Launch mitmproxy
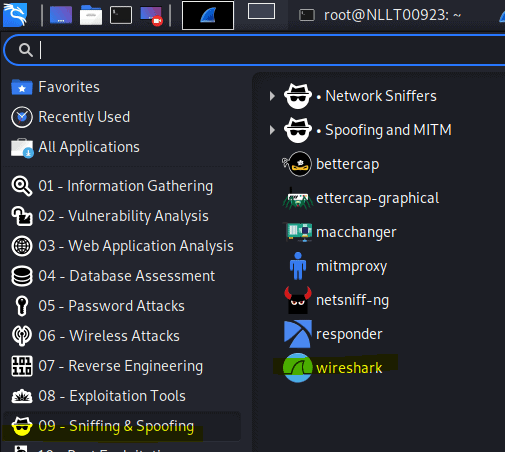 pos(352,266)
